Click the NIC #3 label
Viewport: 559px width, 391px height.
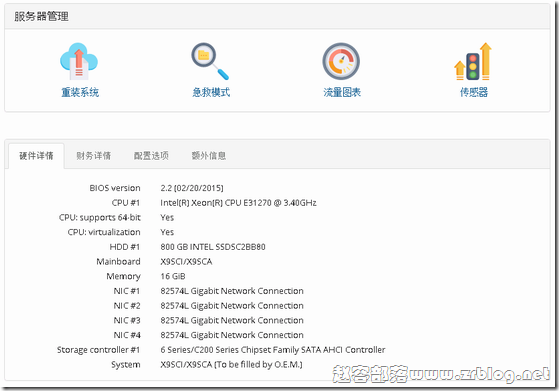(x=127, y=320)
